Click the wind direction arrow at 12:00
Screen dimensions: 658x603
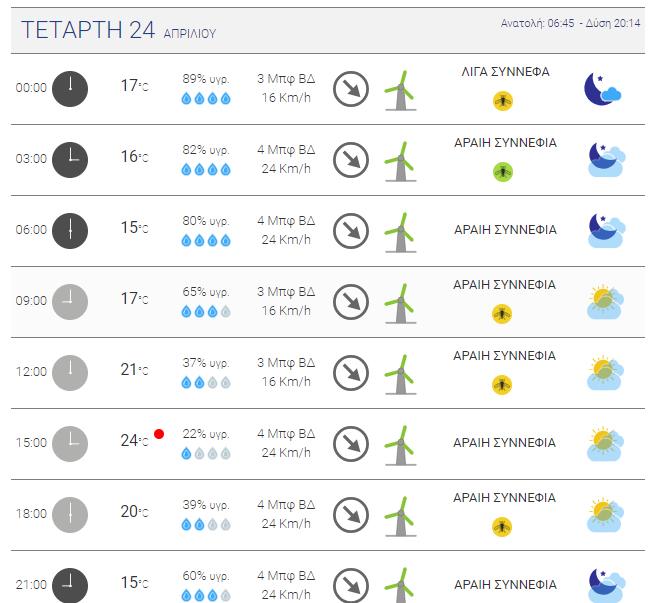351,373
